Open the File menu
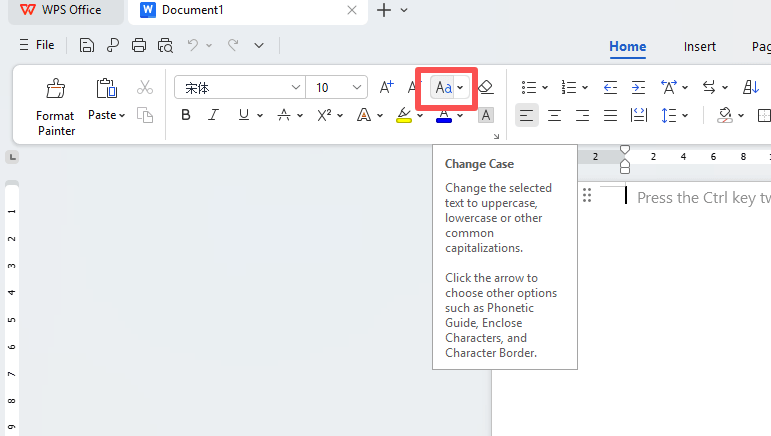 coord(37,45)
